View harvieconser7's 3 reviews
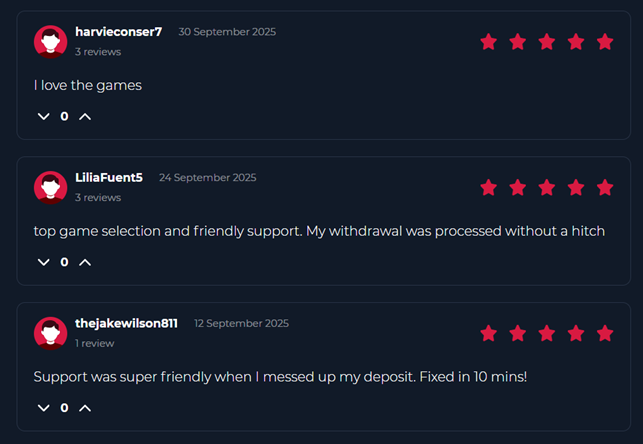Screen dimensions: 643x444 tap(98, 51)
